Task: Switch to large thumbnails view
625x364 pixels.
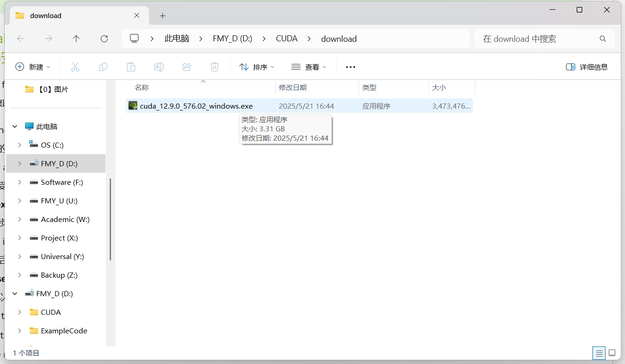Action: point(612,353)
